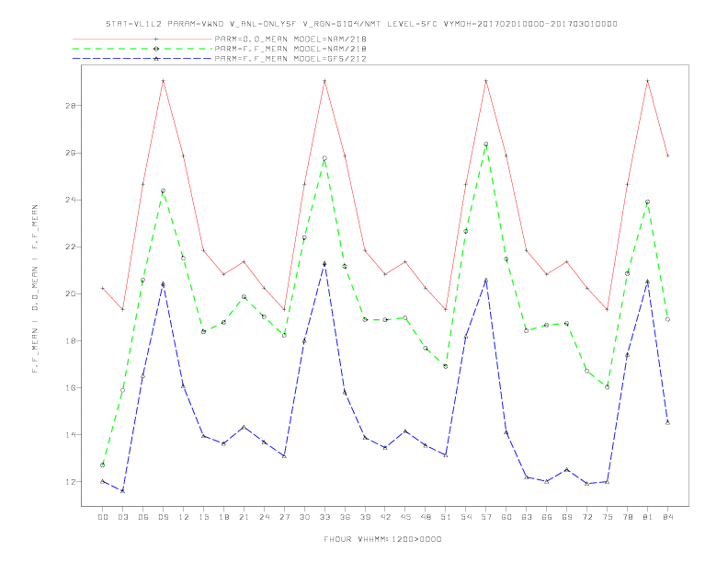The image size is (728, 563).
Task: Click the green line point at hour 00
Action: click(x=103, y=465)
